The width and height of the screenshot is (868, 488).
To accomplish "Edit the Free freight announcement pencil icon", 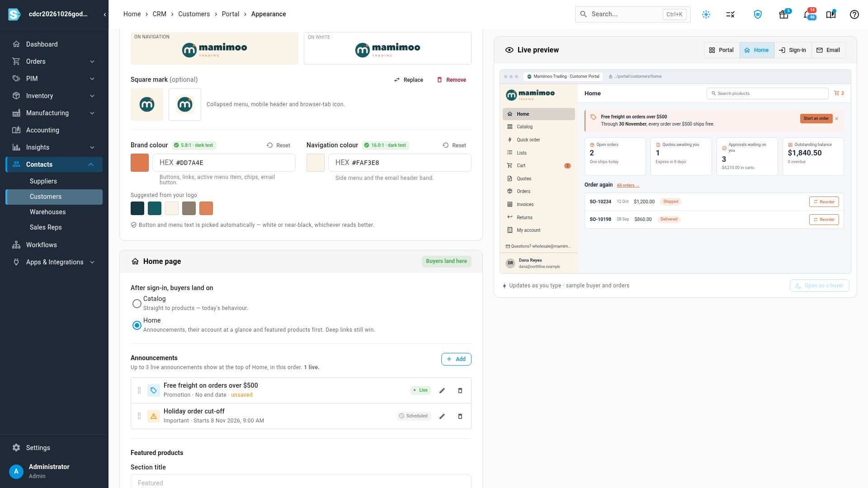I will tap(442, 390).
